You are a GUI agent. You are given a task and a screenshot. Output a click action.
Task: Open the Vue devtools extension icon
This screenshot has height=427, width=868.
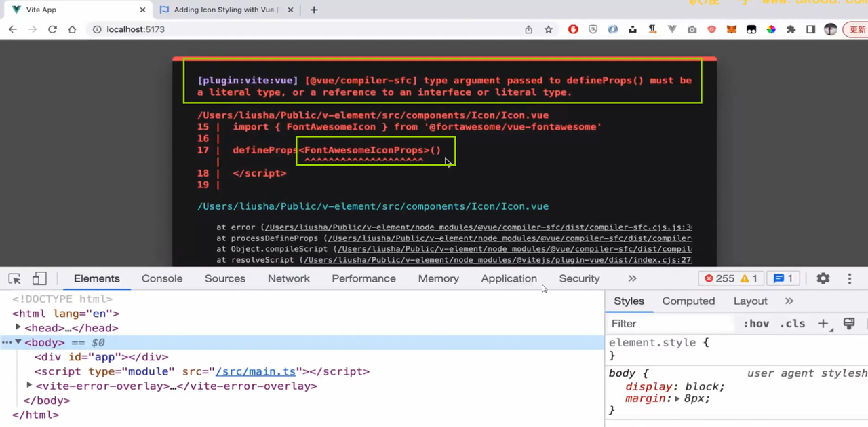tap(672, 29)
